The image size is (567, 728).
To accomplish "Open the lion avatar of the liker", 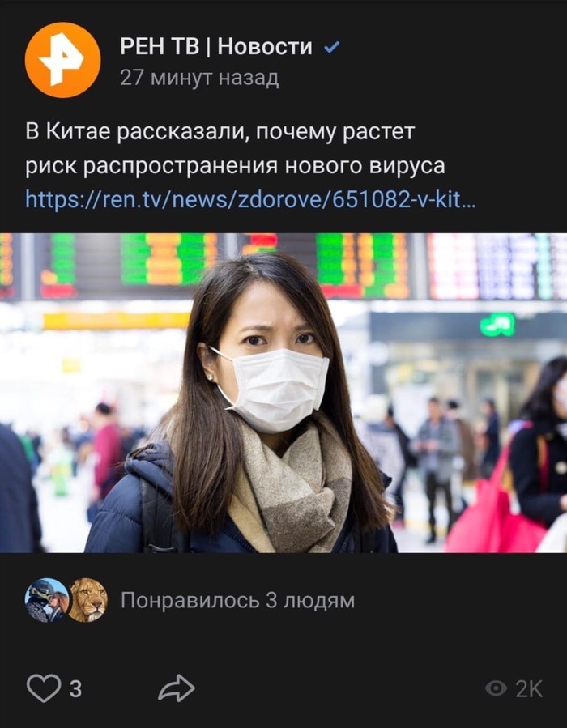I will point(88,600).
